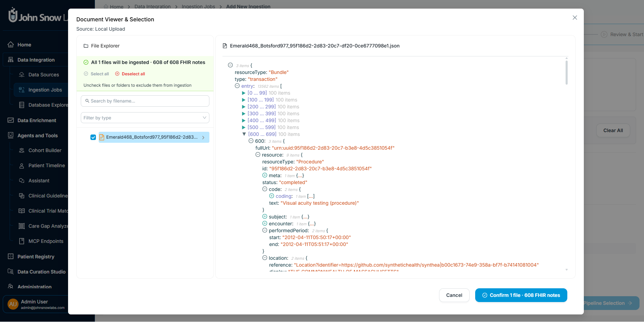Click the Clinical Guidelines icon
644x322 pixels.
point(22,196)
